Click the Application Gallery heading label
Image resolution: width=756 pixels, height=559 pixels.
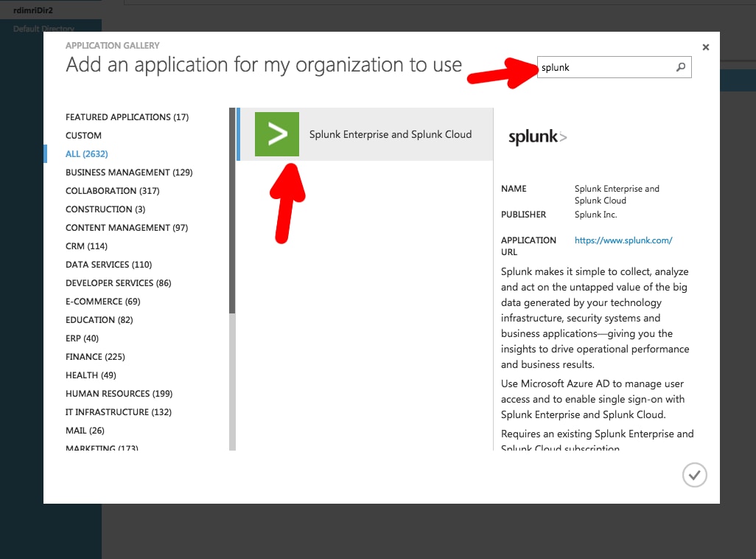point(112,46)
